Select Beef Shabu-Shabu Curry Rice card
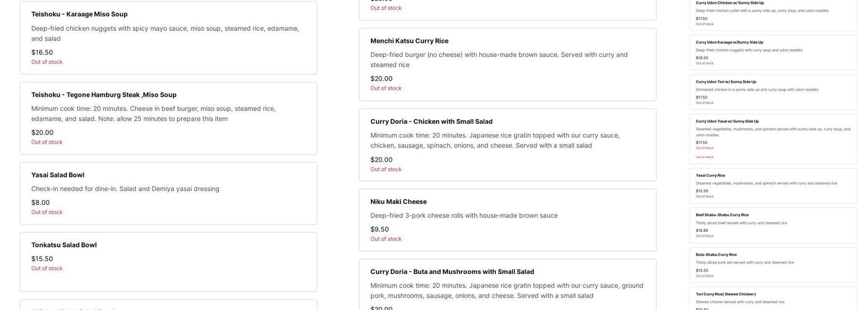This screenshot has width=868, height=310. point(773,225)
